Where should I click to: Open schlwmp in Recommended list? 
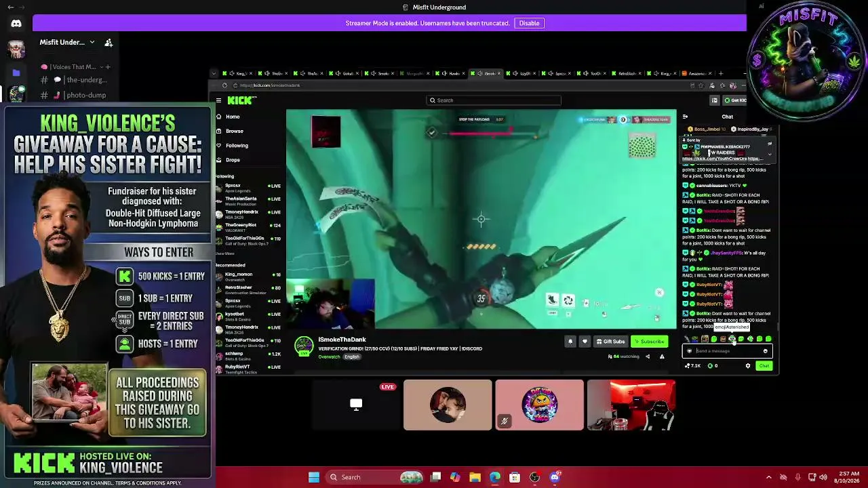pyautogui.click(x=248, y=356)
